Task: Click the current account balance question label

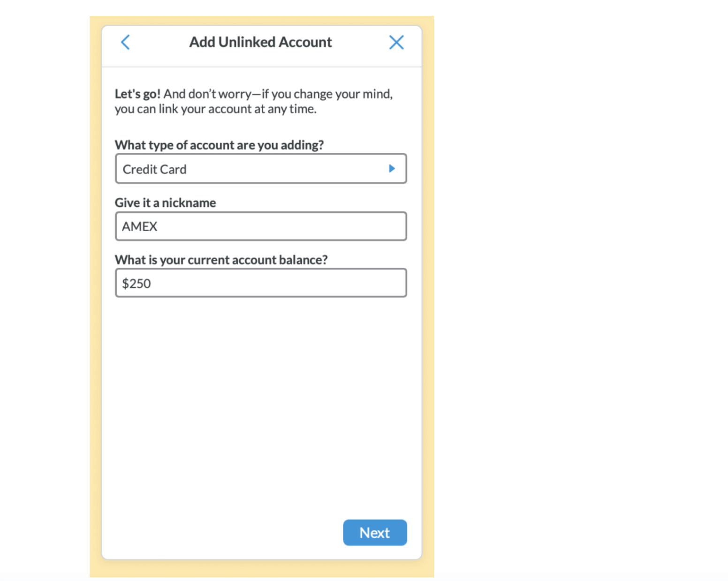Action: tap(221, 260)
